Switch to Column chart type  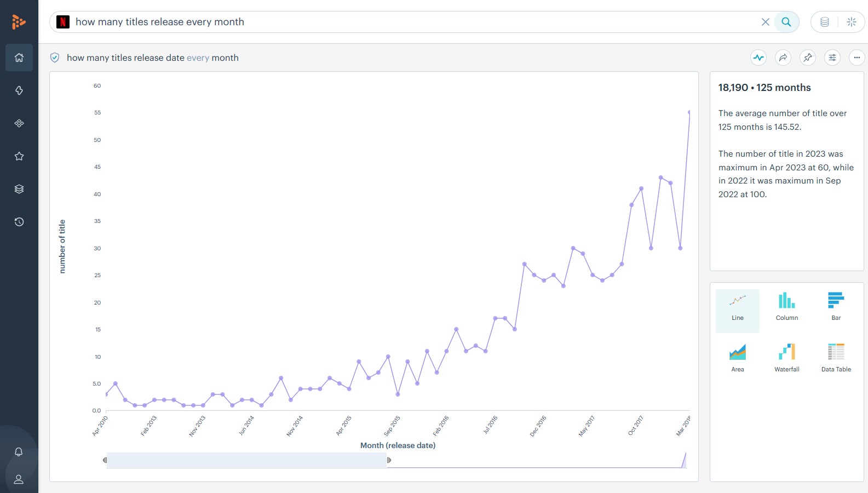(x=787, y=307)
